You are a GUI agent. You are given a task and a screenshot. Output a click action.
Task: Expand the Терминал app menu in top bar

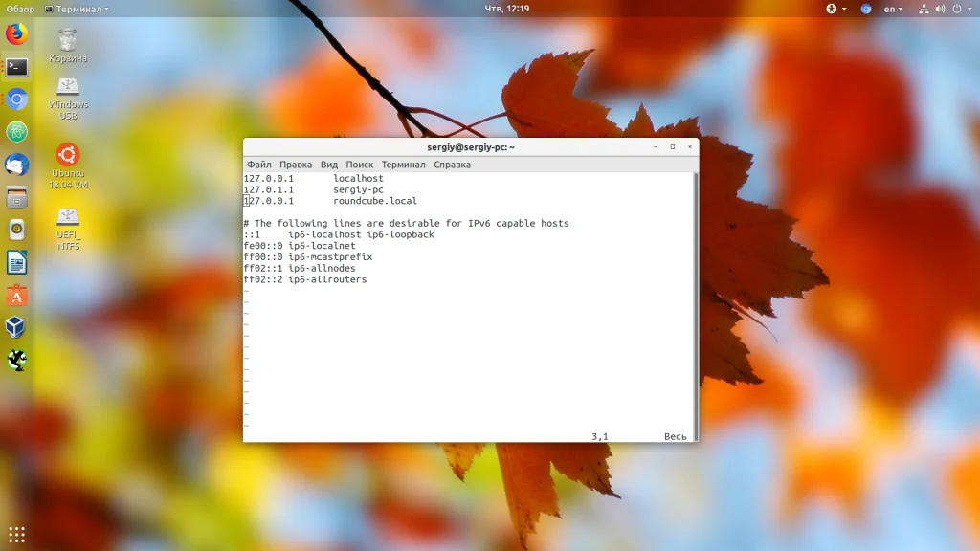click(x=77, y=9)
